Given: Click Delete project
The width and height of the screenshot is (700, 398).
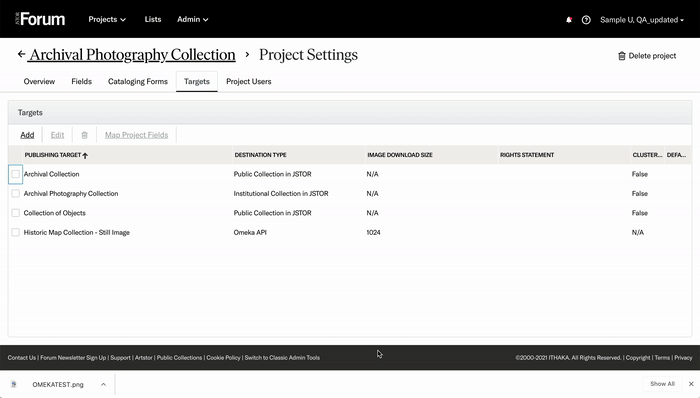Looking at the screenshot, I should [647, 56].
